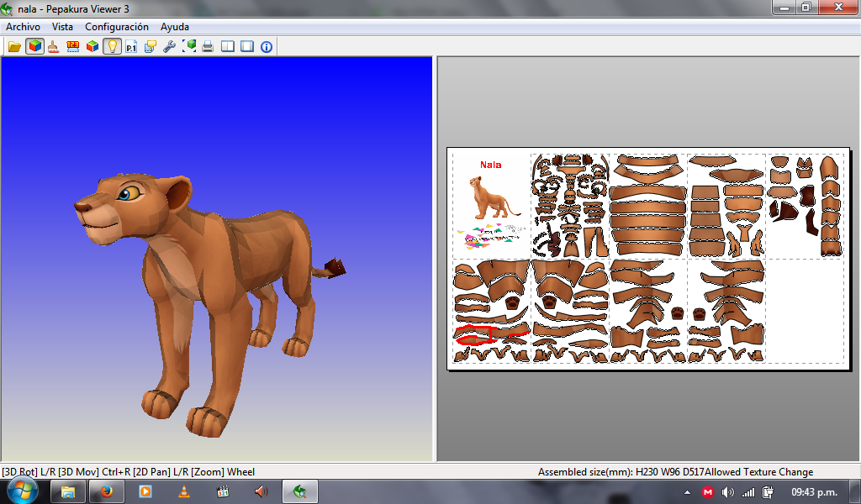
Task: Toggle the textured 3D cube view button
Action: pyautogui.click(x=34, y=46)
